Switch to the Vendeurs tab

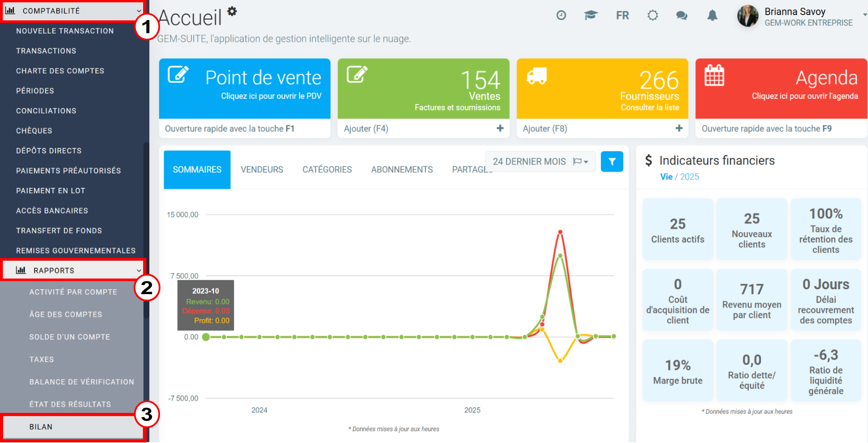click(x=262, y=170)
